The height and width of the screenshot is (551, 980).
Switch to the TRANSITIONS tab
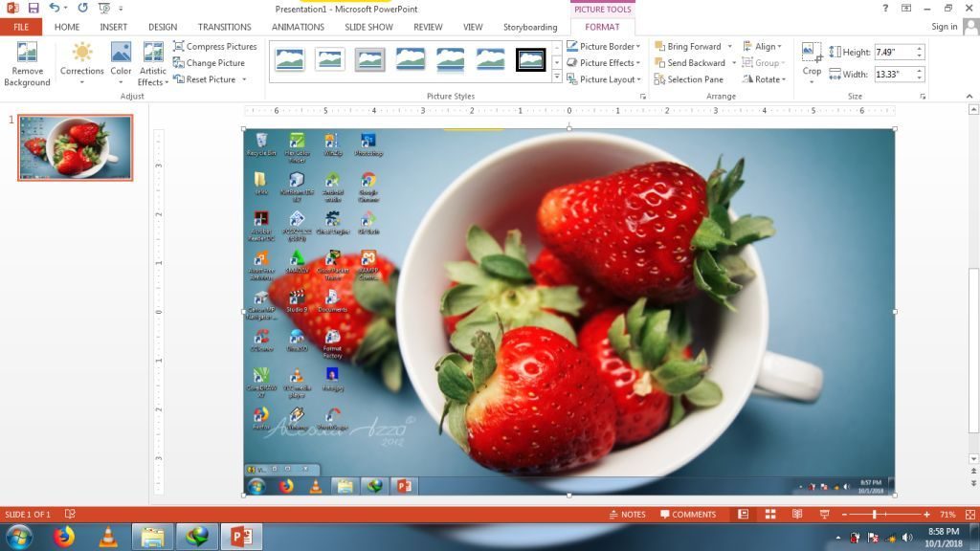[x=224, y=27]
